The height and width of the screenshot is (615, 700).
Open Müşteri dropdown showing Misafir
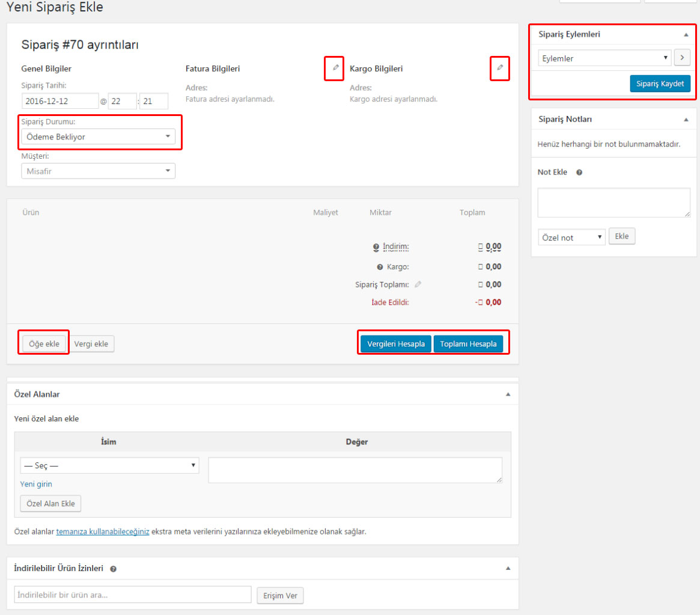[x=98, y=171]
